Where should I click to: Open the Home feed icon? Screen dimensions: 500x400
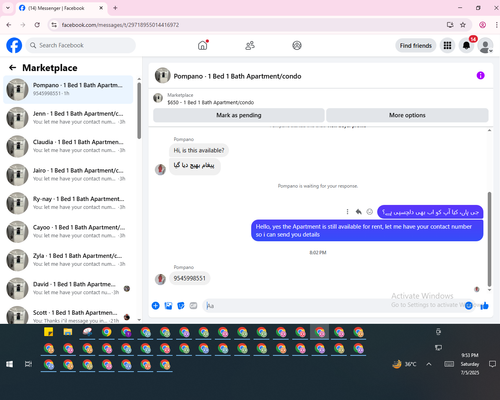click(202, 45)
